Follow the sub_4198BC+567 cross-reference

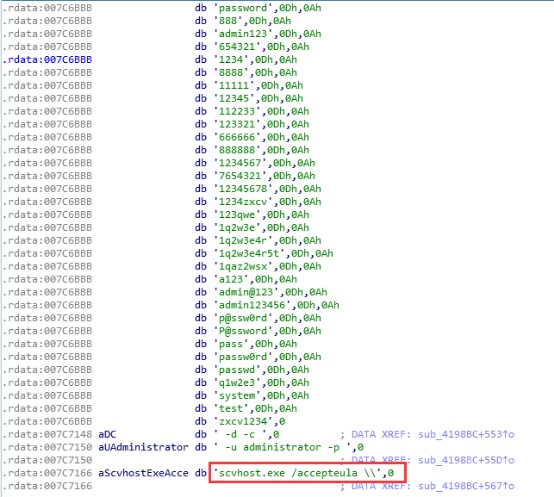[x=466, y=486]
